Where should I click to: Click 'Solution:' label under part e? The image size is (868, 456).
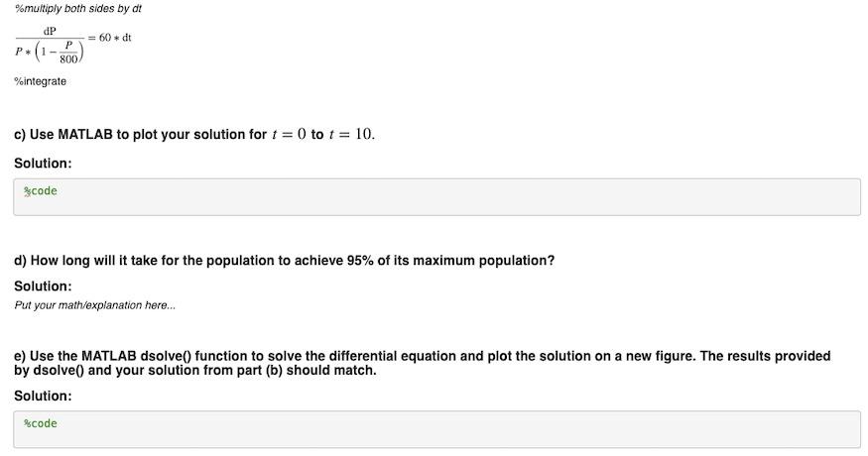[43, 396]
